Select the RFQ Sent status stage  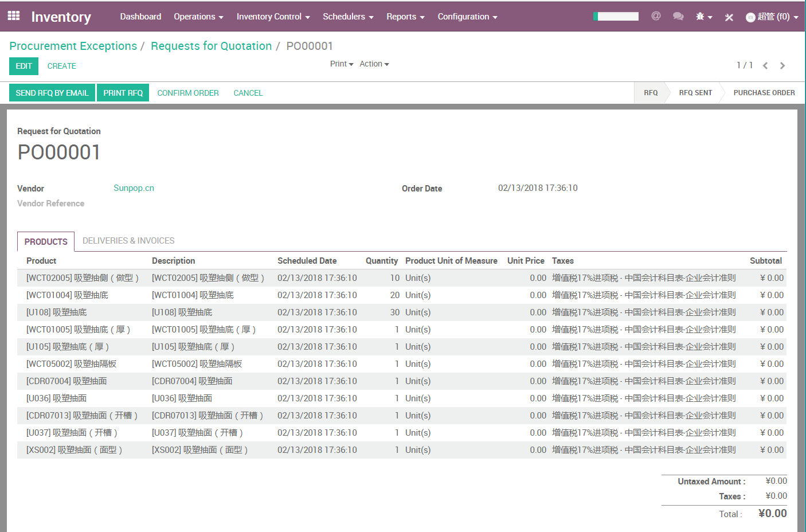tap(695, 93)
